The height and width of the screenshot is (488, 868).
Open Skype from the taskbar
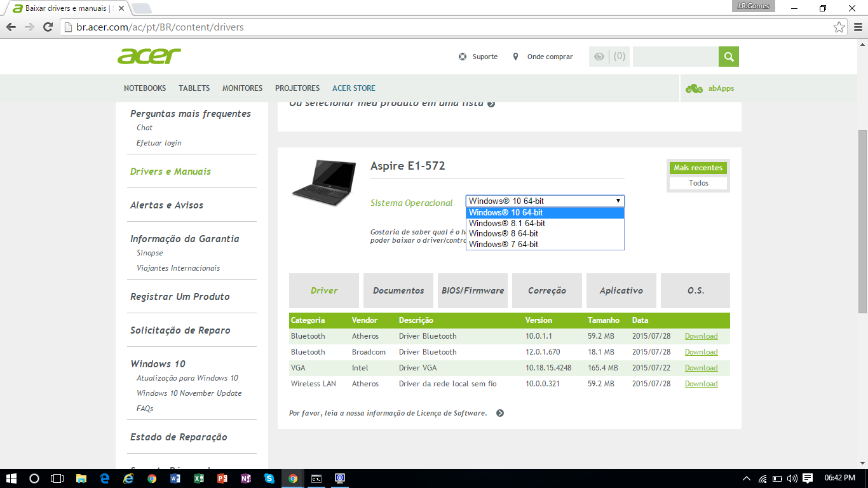pos(269,478)
